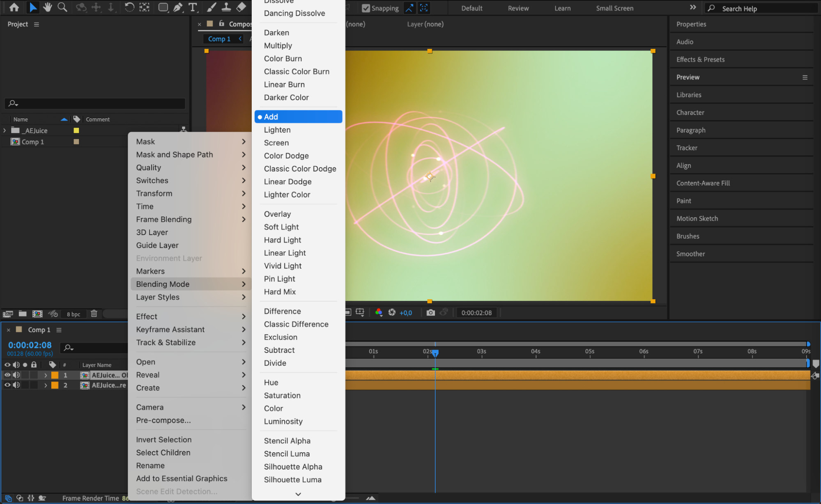The width and height of the screenshot is (821, 504).
Task: Choose the Screen blending mode
Action: click(276, 143)
